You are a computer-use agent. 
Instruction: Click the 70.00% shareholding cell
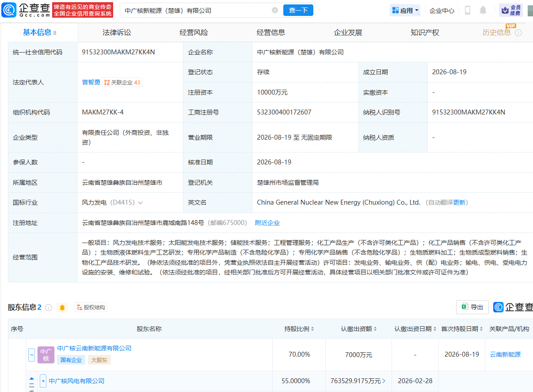point(299,354)
